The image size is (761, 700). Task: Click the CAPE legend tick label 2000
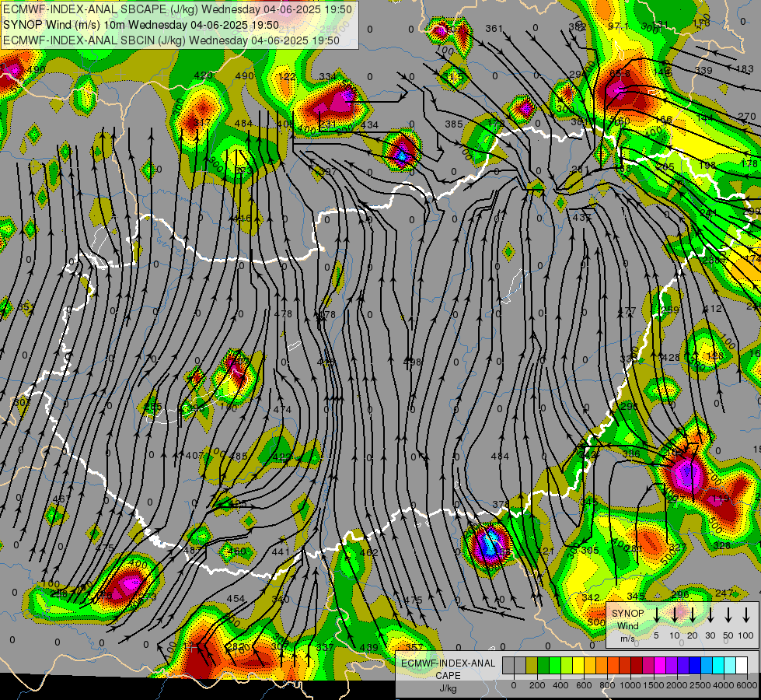tap(676, 685)
